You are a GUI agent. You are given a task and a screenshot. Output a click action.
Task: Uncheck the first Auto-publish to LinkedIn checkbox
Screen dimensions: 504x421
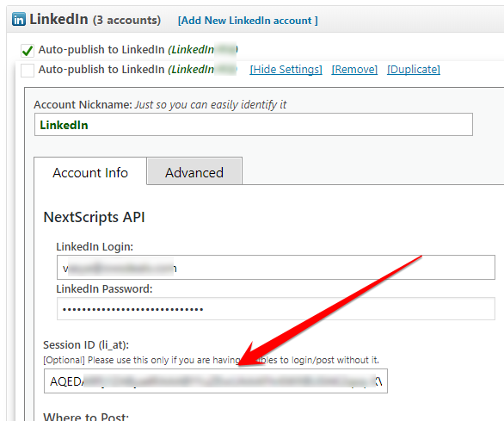28,51
